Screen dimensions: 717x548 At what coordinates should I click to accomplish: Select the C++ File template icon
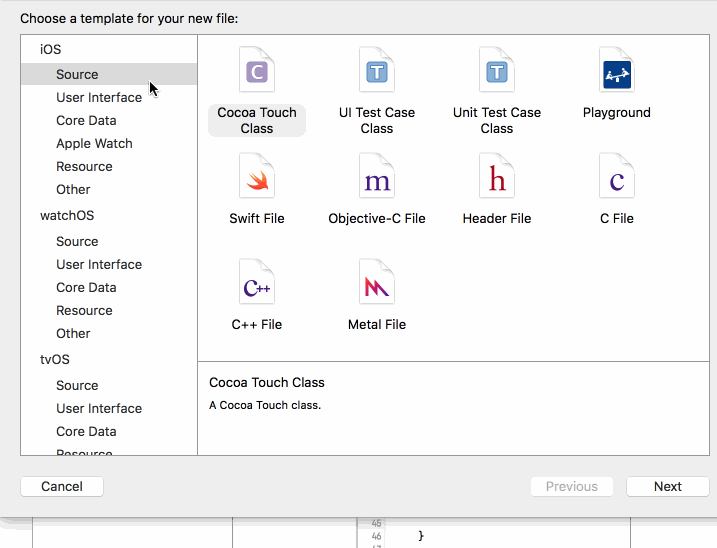coord(257,283)
